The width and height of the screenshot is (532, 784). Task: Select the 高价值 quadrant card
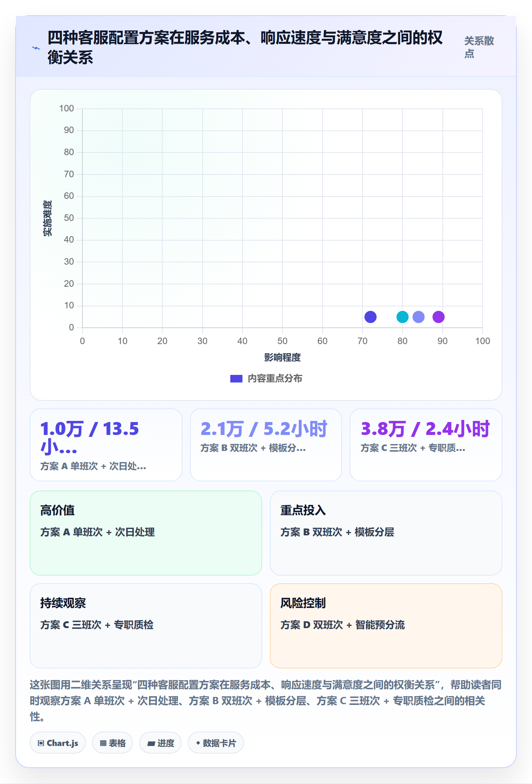click(x=146, y=533)
